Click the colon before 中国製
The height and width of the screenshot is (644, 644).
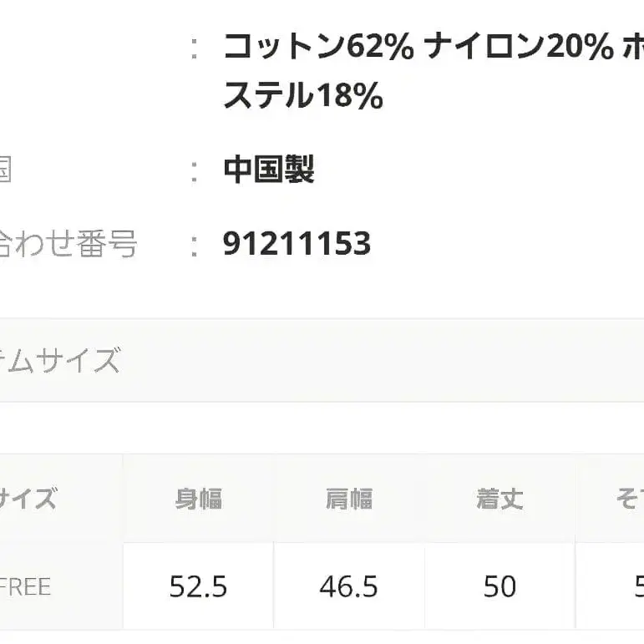tap(194, 170)
